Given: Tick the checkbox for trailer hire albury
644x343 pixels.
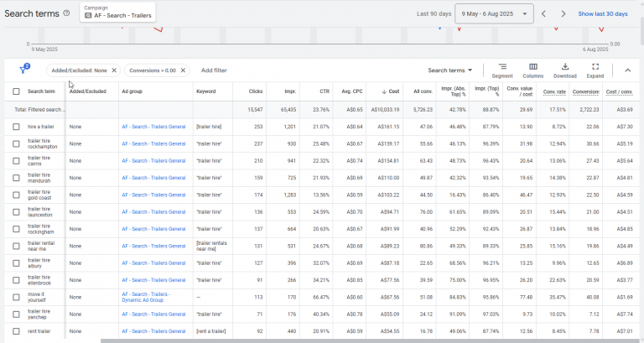Looking at the screenshot, I should [16, 262].
